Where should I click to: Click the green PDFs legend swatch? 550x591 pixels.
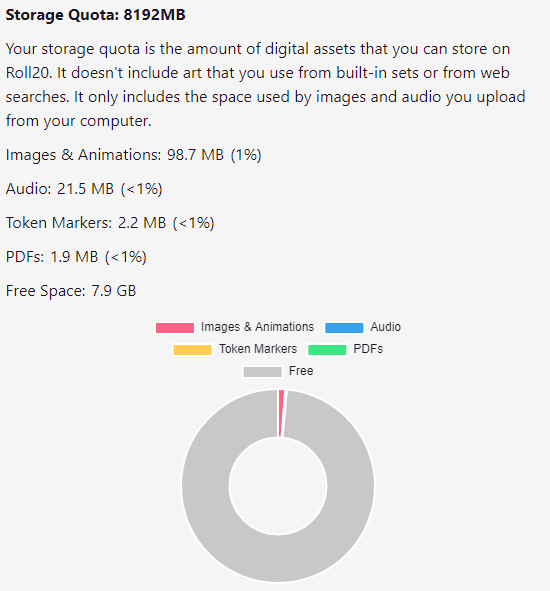(327, 350)
